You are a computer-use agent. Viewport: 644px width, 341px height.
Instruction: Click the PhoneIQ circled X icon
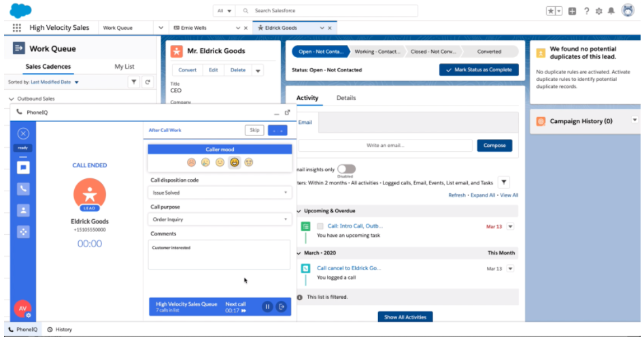click(23, 133)
